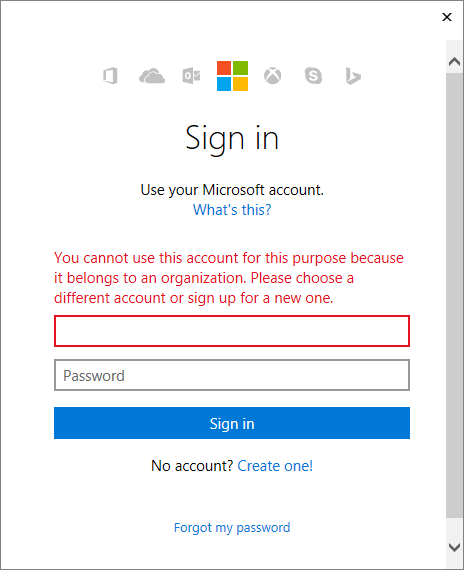
Task: Click the scrollbar up arrow
Action: click(x=455, y=61)
